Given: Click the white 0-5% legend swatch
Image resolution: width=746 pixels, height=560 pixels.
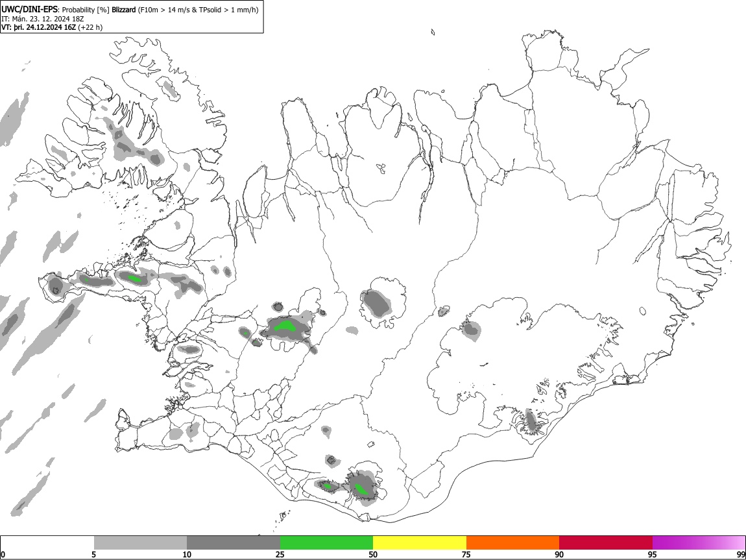Looking at the screenshot, I should (x=47, y=543).
